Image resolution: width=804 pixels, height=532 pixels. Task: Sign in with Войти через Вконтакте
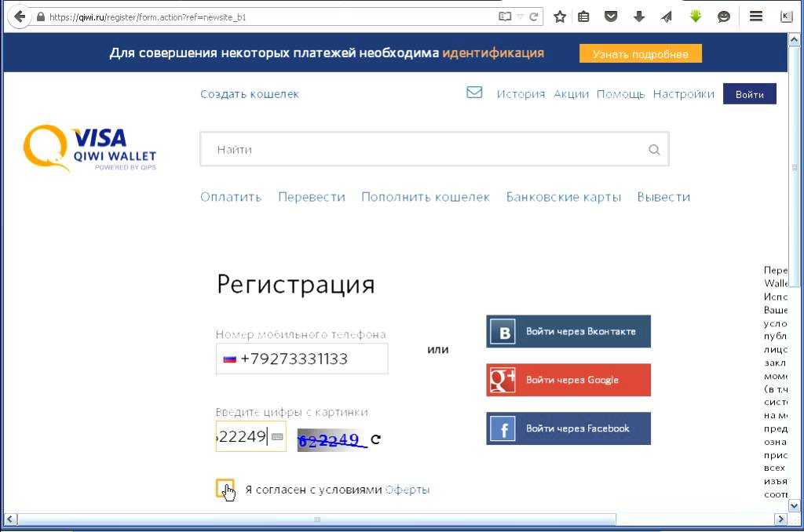click(x=568, y=331)
